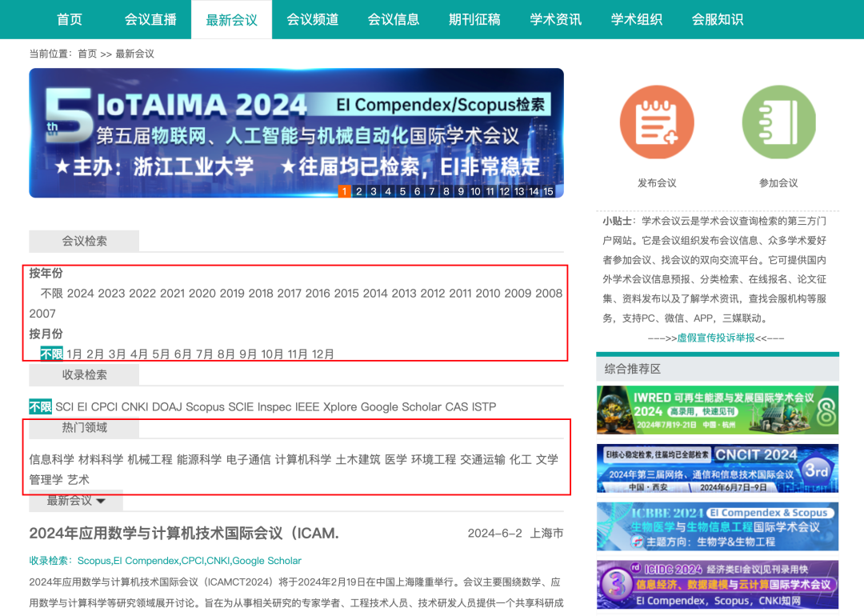Screen dimensions: 864x616
Task: Choose the 机械工程 field
Action: click(x=150, y=459)
